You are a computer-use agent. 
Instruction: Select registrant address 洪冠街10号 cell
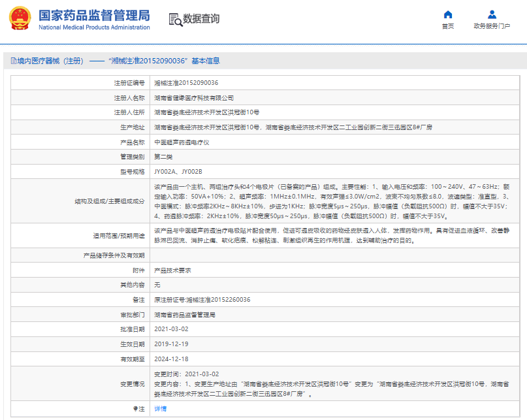pos(207,112)
